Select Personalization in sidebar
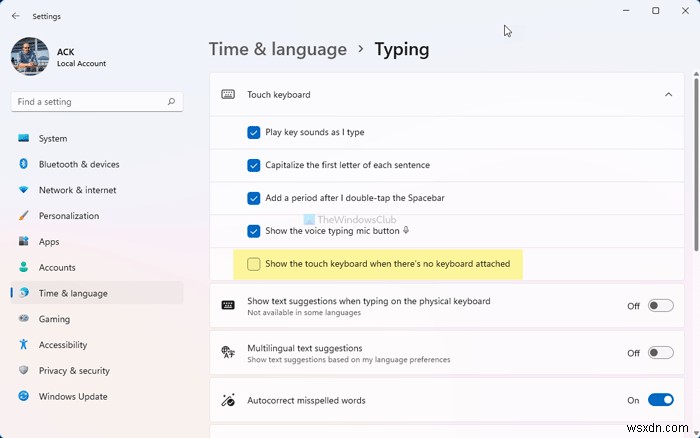Image resolution: width=700 pixels, height=438 pixels. [97, 216]
